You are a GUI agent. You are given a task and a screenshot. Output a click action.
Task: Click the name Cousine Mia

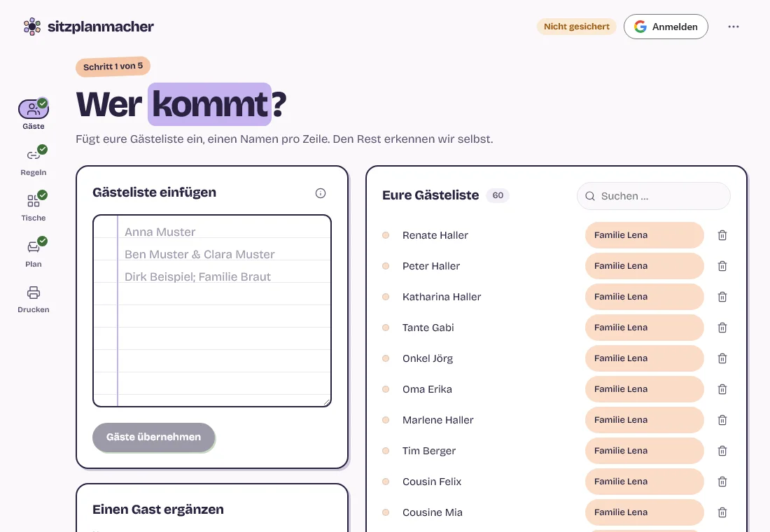pyautogui.click(x=433, y=512)
